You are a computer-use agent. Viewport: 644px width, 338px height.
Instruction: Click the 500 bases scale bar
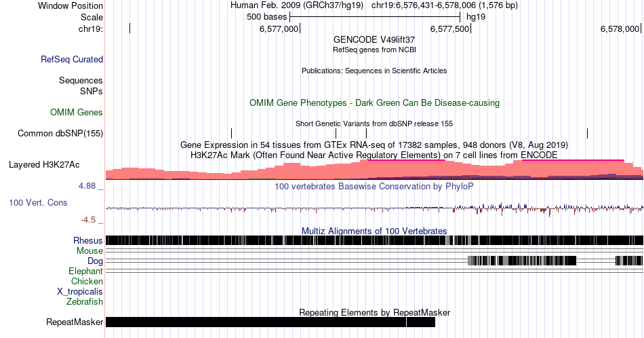coord(375,17)
